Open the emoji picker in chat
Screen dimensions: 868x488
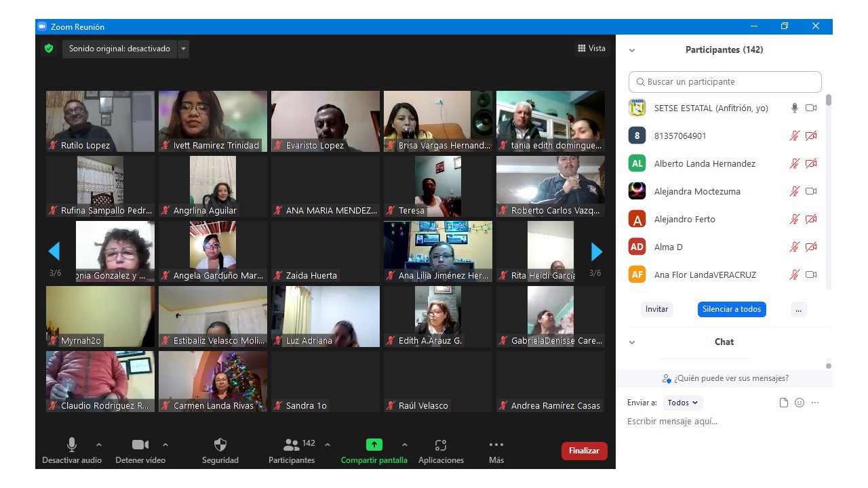pos(800,403)
